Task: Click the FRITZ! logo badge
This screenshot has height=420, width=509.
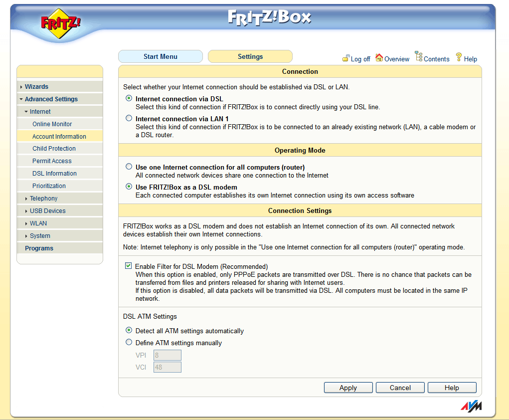Action: [x=60, y=23]
